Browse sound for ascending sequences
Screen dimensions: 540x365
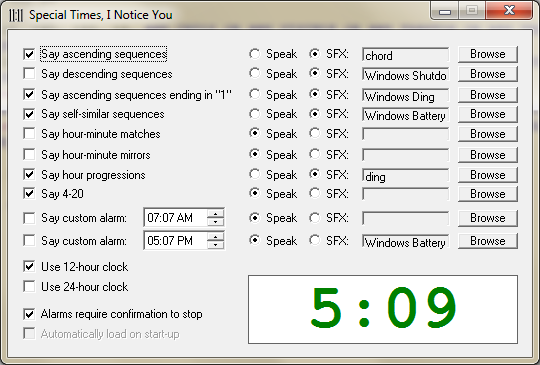[488, 54]
